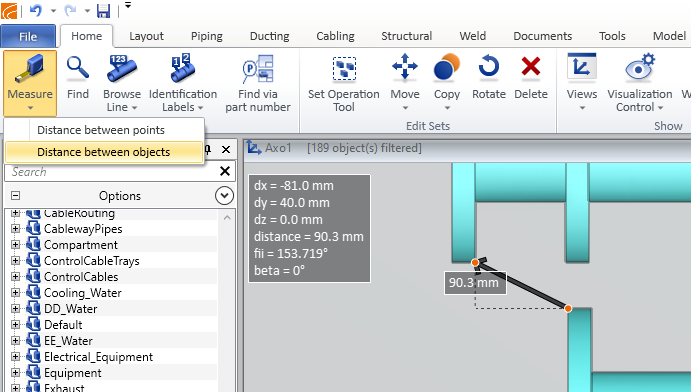Close the side panel with X

click(x=226, y=149)
